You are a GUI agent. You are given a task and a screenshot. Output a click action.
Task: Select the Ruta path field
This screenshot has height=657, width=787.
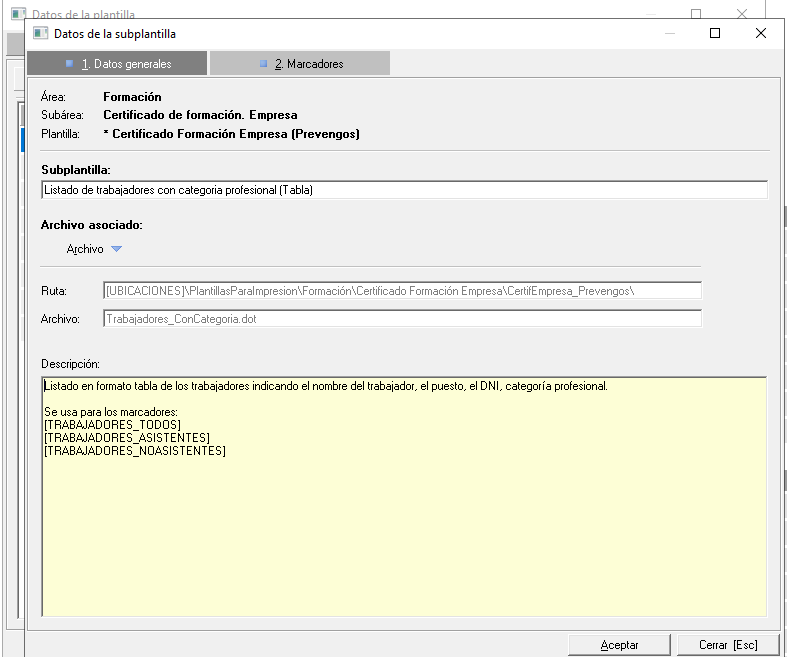(x=402, y=291)
